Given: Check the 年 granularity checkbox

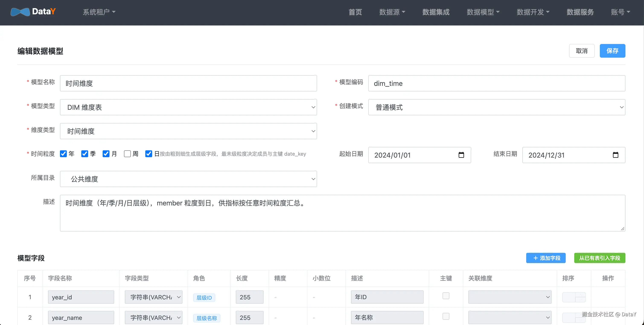Looking at the screenshot, I should pos(63,154).
